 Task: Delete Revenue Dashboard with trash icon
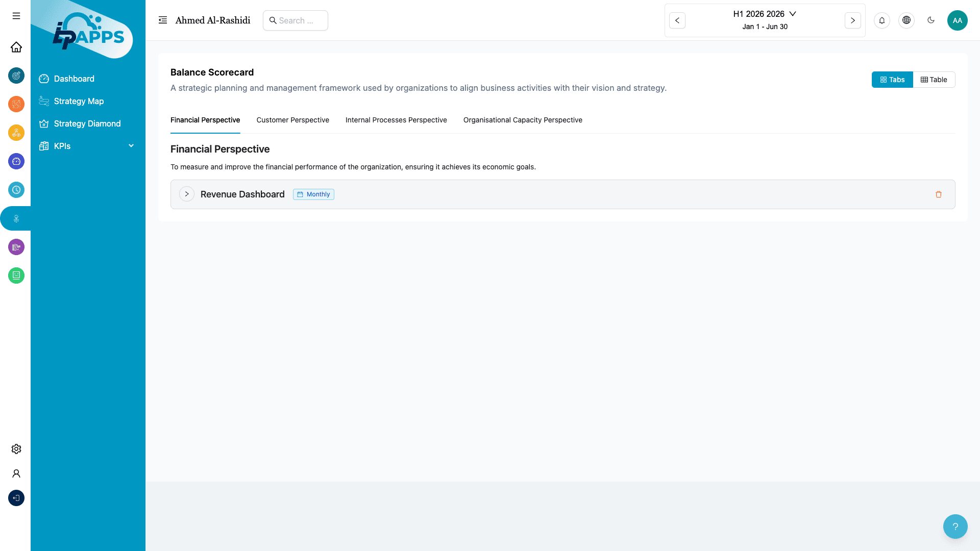coord(938,194)
